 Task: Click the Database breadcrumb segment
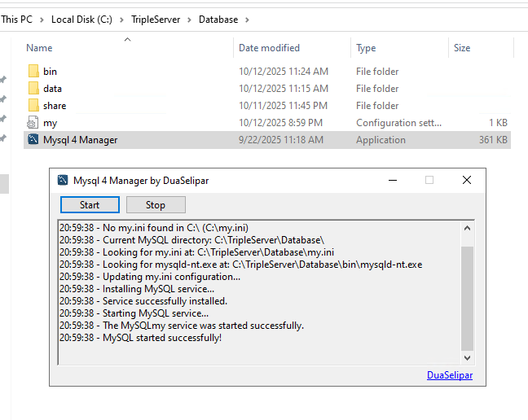pyautogui.click(x=218, y=20)
